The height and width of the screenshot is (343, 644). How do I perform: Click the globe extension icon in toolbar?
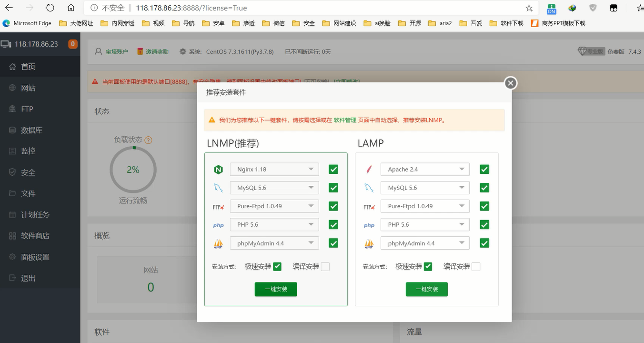point(572,8)
